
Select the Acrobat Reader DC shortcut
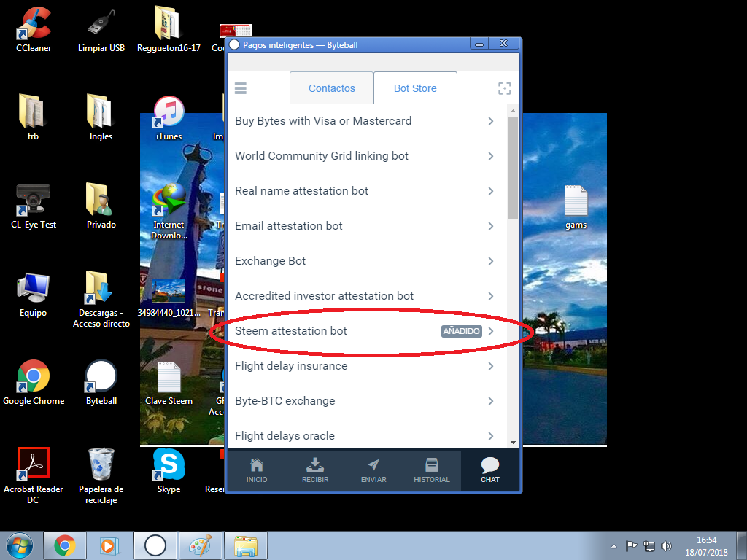point(33,475)
